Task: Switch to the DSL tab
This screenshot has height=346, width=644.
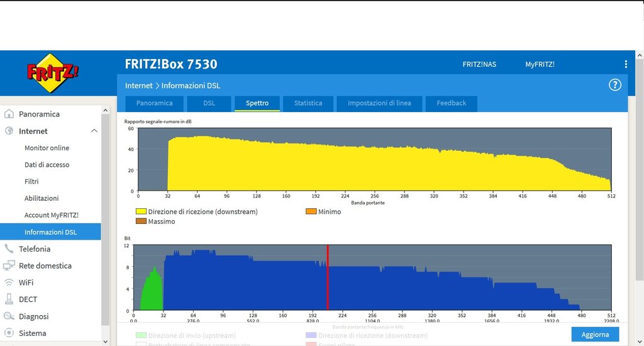Action: pyautogui.click(x=209, y=103)
